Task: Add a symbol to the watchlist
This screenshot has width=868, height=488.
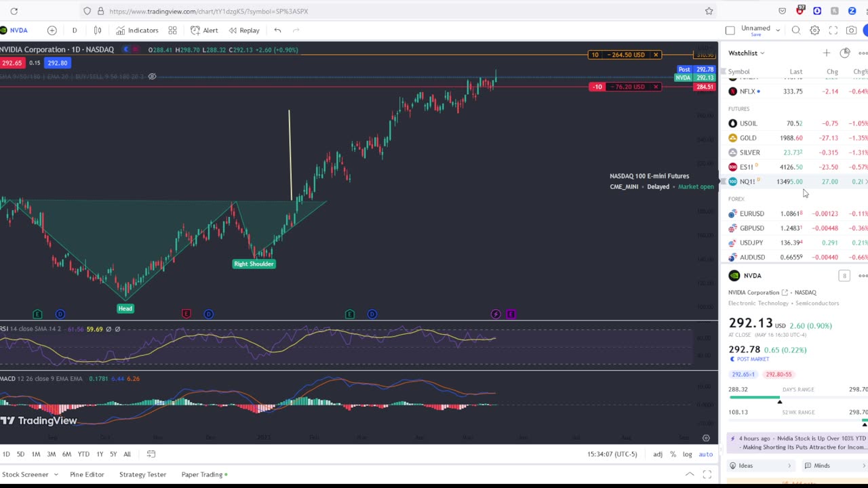Action: tap(826, 53)
